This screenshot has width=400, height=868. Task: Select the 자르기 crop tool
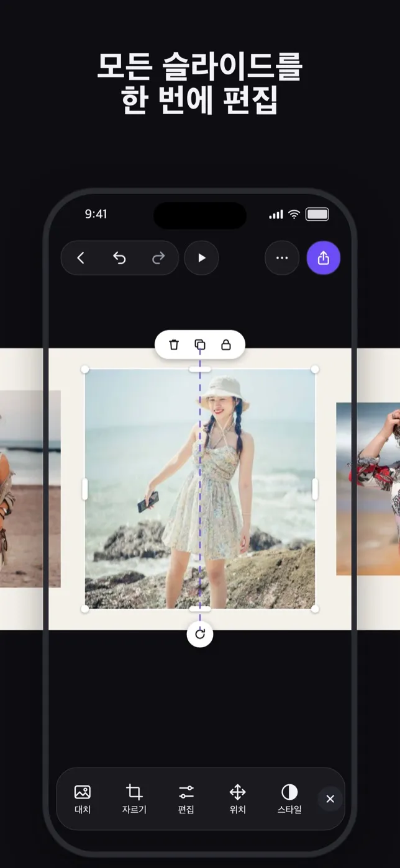click(x=134, y=799)
